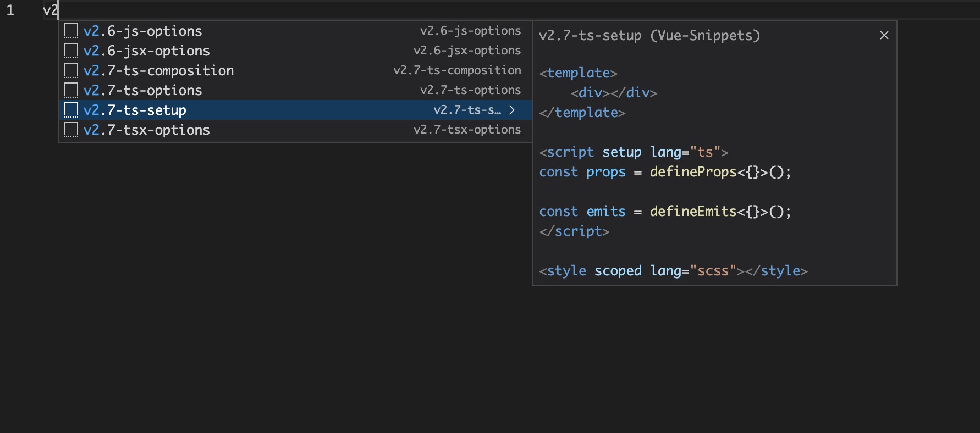This screenshot has width=980, height=433.
Task: Click snippet icon beside v2.7-ts-composition
Action: point(71,71)
